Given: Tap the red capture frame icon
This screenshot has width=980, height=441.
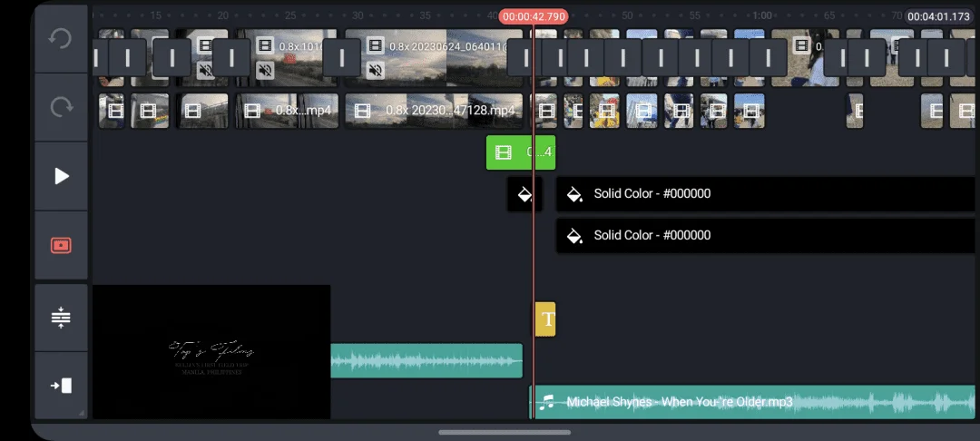Looking at the screenshot, I should coord(61,245).
